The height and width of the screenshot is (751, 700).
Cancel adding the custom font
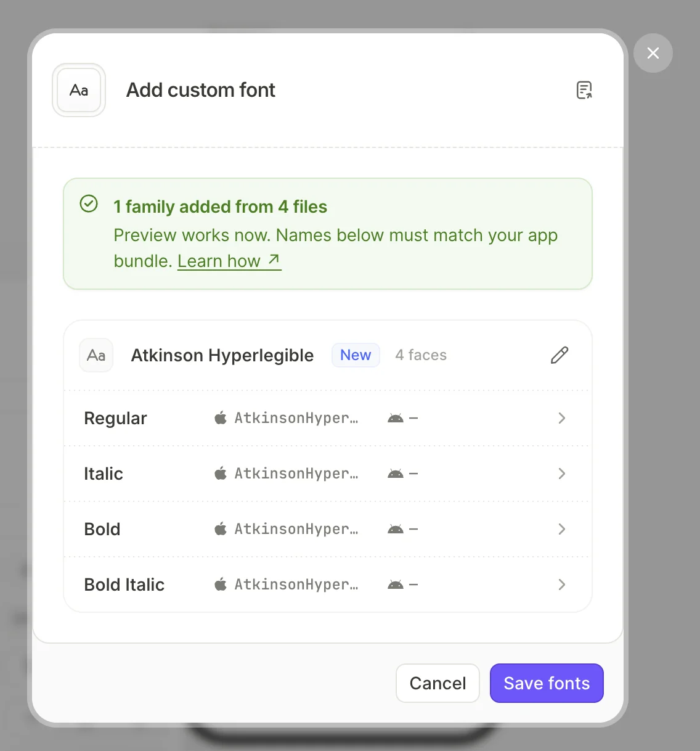(437, 683)
